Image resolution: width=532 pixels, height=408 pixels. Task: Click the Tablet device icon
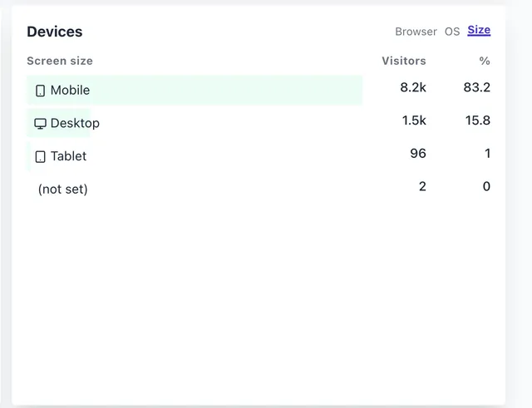click(x=40, y=156)
